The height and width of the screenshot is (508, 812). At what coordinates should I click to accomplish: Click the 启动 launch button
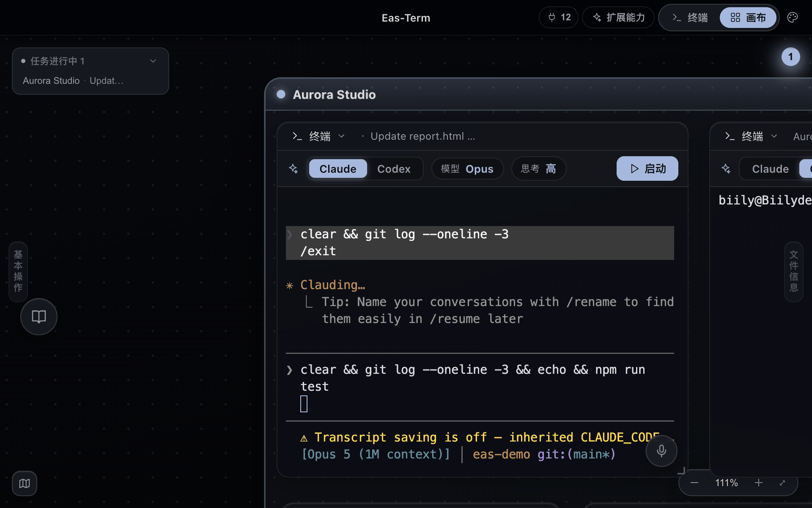coord(647,168)
